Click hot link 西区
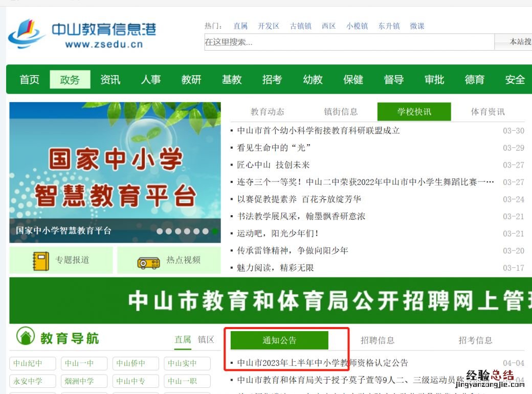This screenshot has height=394, width=532. click(x=329, y=26)
